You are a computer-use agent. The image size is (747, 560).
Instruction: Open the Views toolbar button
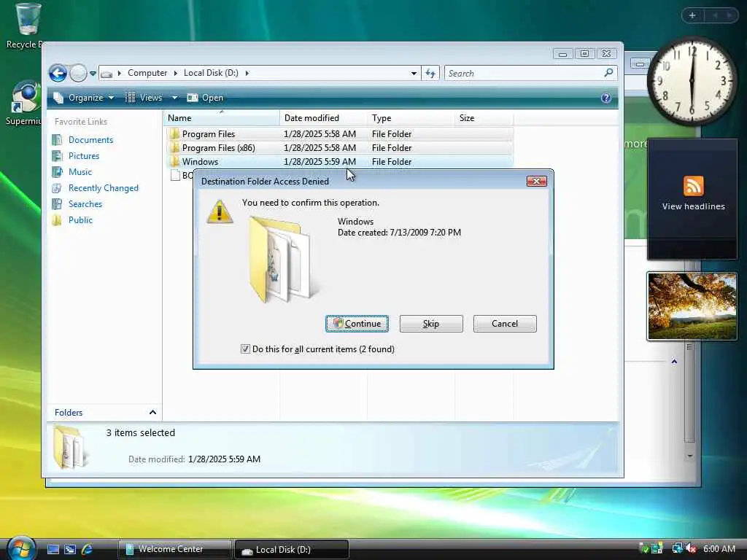(144, 98)
